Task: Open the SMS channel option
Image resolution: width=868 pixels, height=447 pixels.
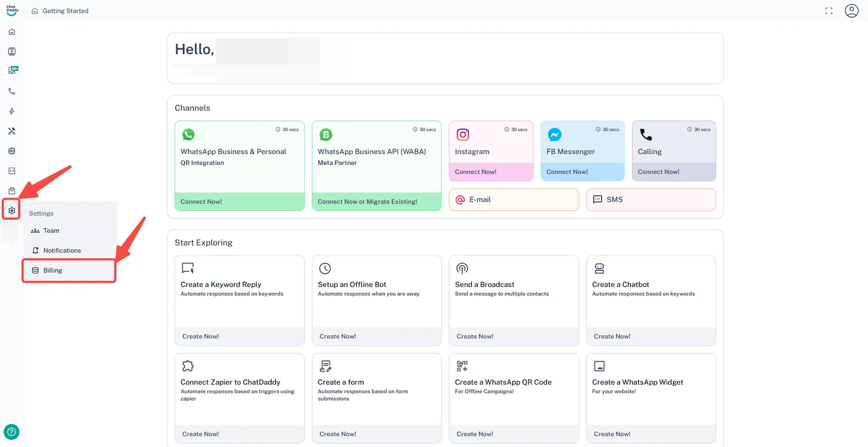Action: click(650, 200)
